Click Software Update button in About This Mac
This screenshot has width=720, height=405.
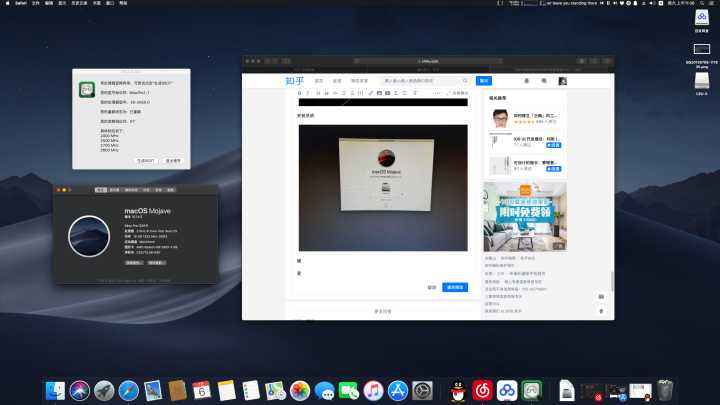(157, 263)
